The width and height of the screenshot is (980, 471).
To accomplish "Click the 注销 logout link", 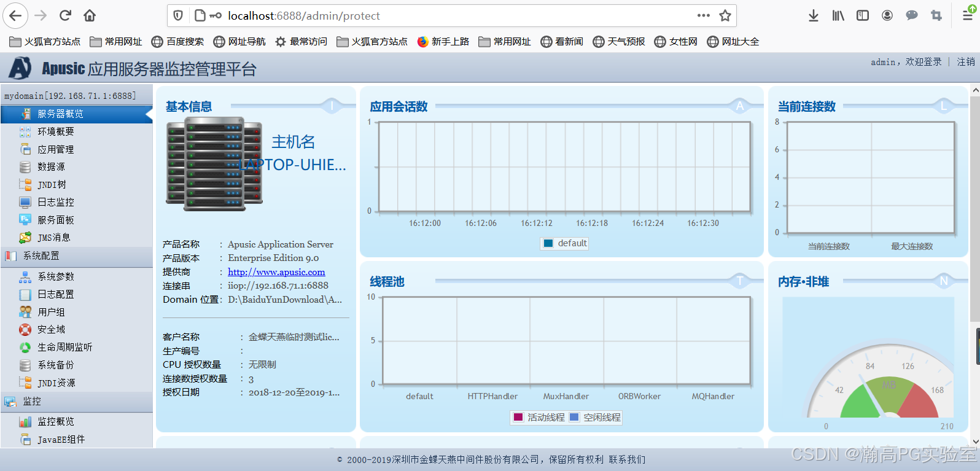I will pyautogui.click(x=966, y=62).
